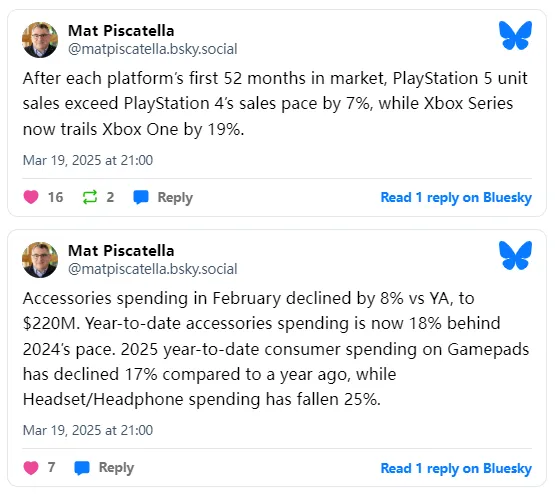The height and width of the screenshot is (494, 555).
Task: Click Reply text on the accessories post
Action: (x=116, y=468)
